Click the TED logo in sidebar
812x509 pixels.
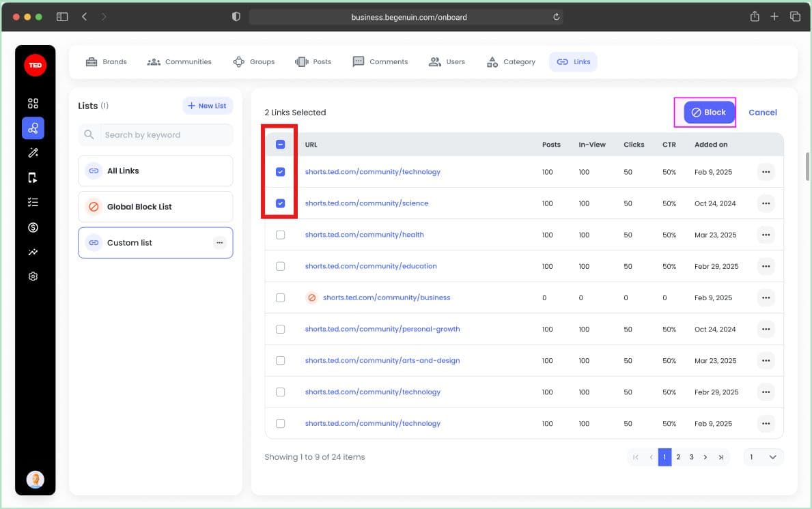click(36, 66)
